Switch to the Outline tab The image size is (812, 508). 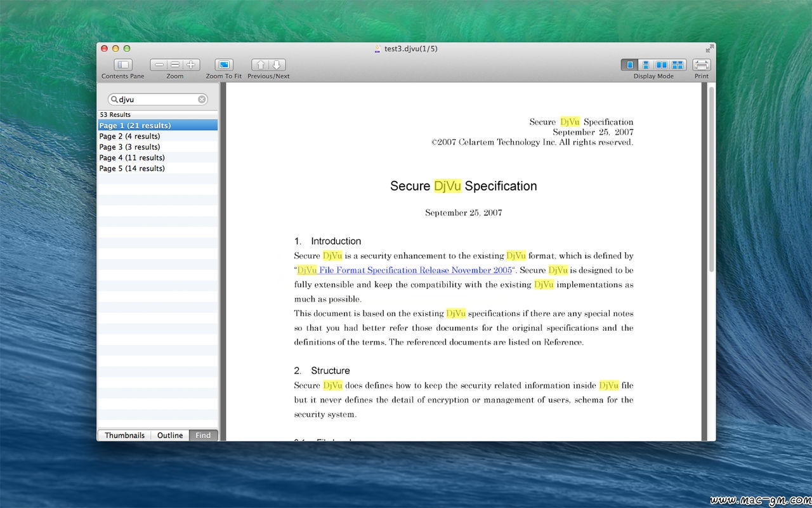click(170, 435)
